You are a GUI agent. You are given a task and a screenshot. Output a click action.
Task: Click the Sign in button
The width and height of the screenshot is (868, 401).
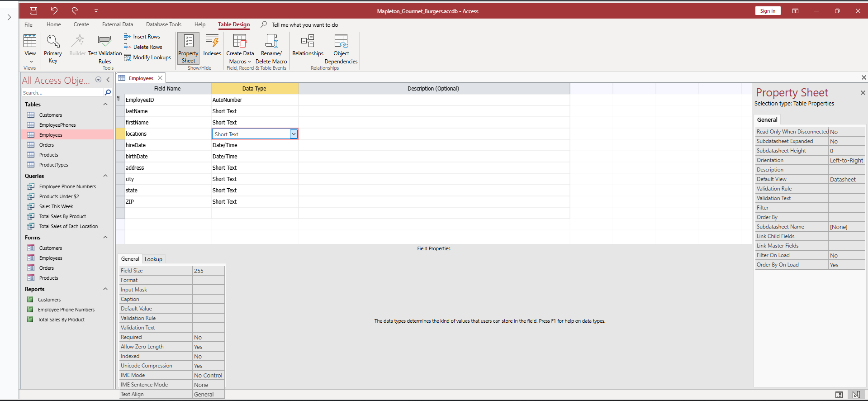(768, 11)
